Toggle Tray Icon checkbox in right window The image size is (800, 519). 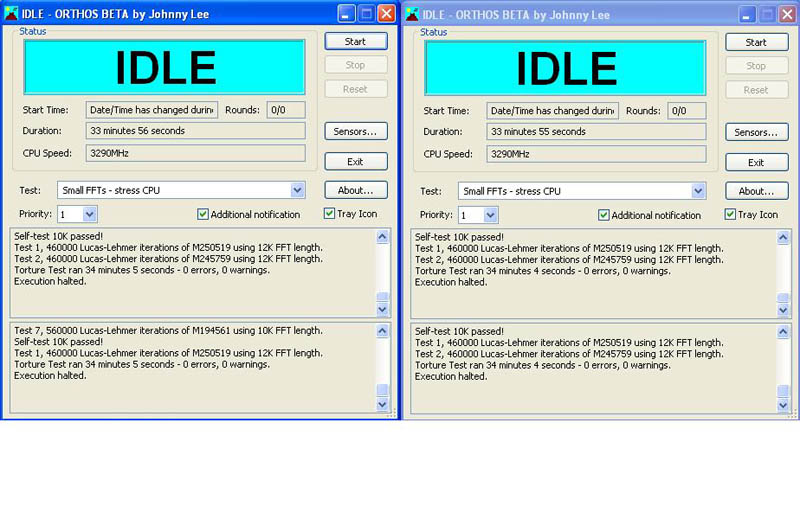[x=731, y=214]
